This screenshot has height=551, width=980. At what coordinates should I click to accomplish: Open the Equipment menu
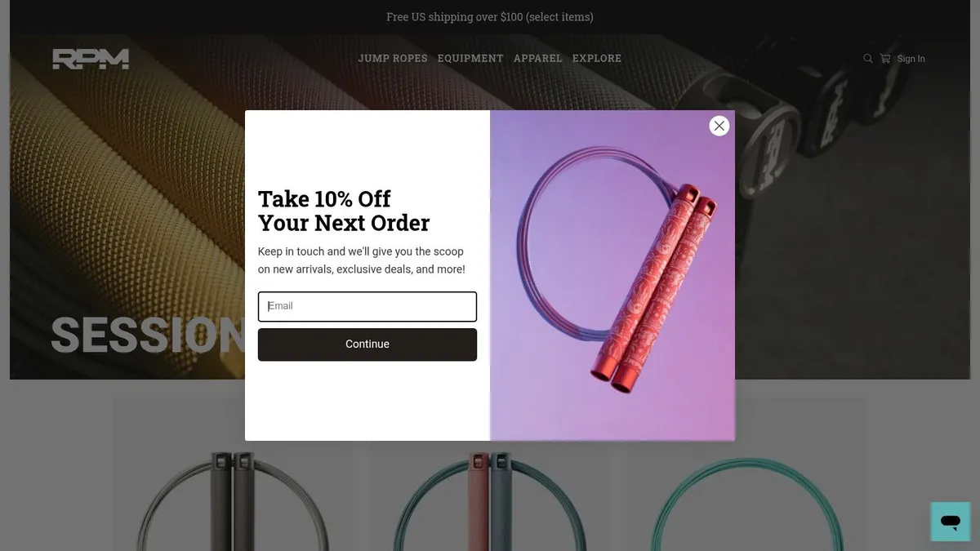point(470,59)
